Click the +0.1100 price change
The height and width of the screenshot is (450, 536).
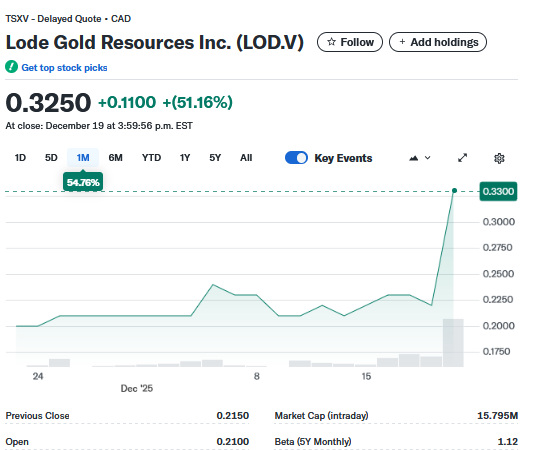pos(127,102)
